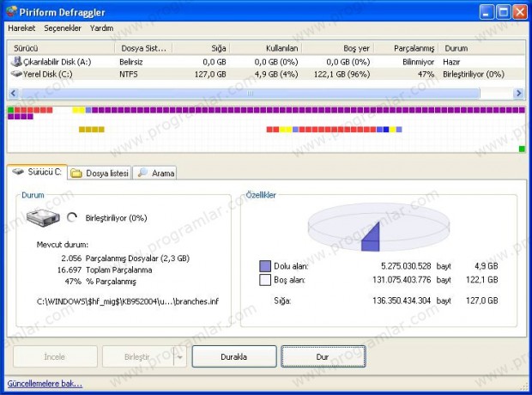532x395 pixels.
Task: Click the 127,0 GB capacity cell
Action: 210,74
